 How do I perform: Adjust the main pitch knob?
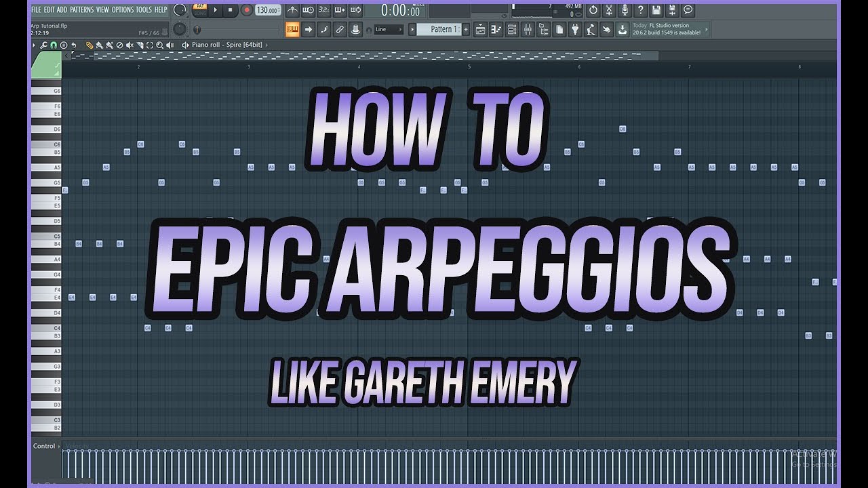pos(180,29)
